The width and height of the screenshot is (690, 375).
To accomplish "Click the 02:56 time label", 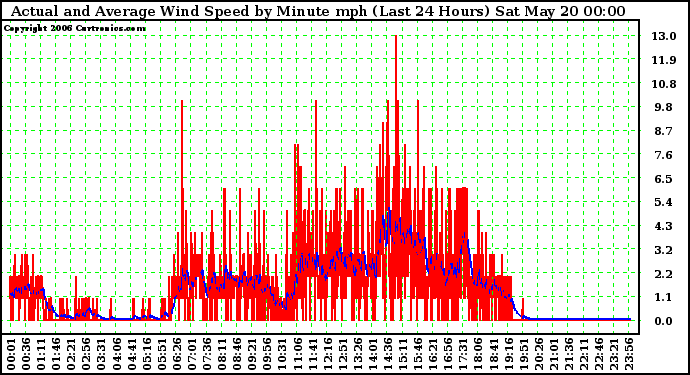I will 86,354.
